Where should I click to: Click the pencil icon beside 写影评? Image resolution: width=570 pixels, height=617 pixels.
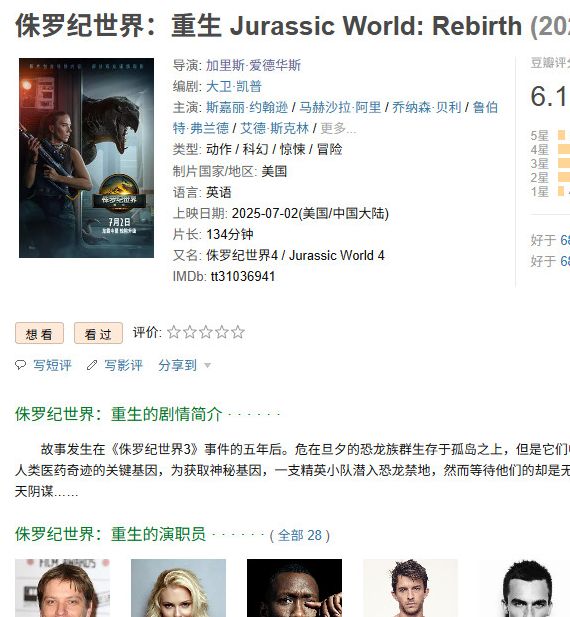(92, 365)
